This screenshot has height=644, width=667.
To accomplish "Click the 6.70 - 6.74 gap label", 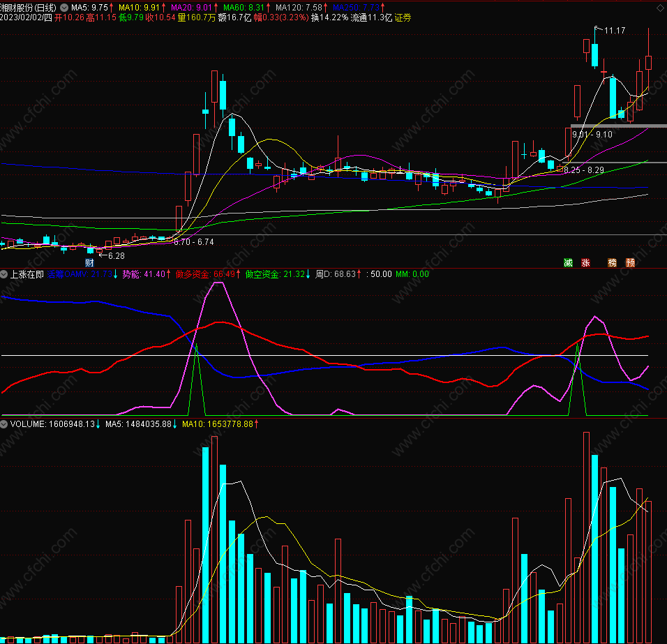I will (x=194, y=242).
